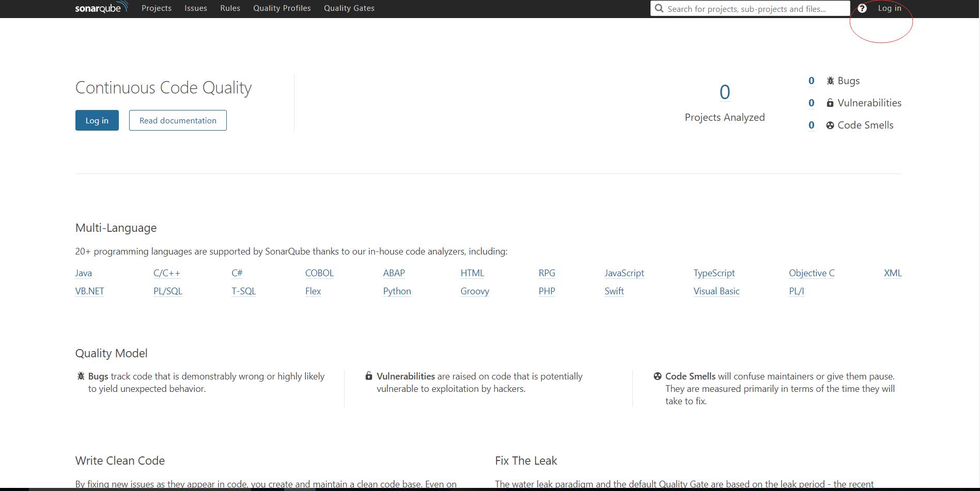Open the COBOL language link

[x=319, y=273]
